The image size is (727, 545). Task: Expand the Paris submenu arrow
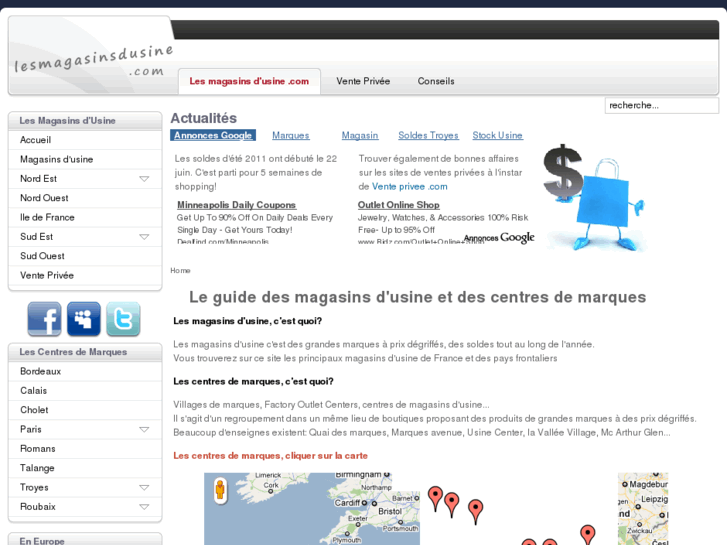coord(144,430)
